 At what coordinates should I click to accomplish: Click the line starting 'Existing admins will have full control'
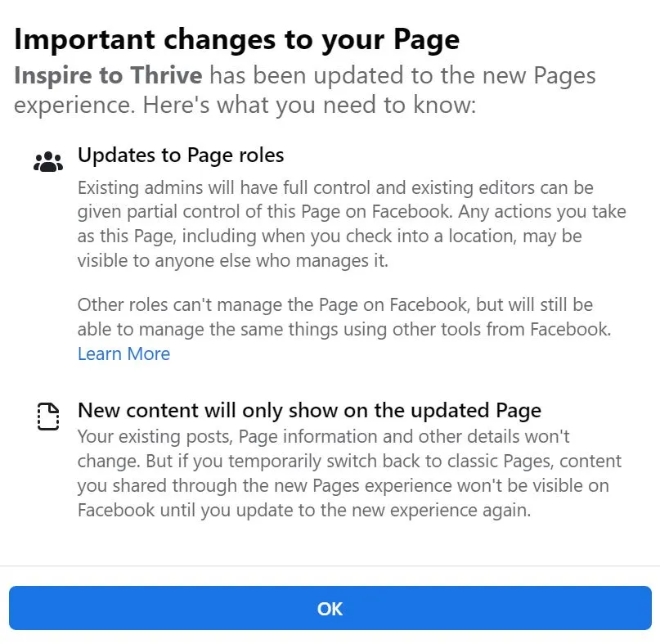(x=335, y=188)
